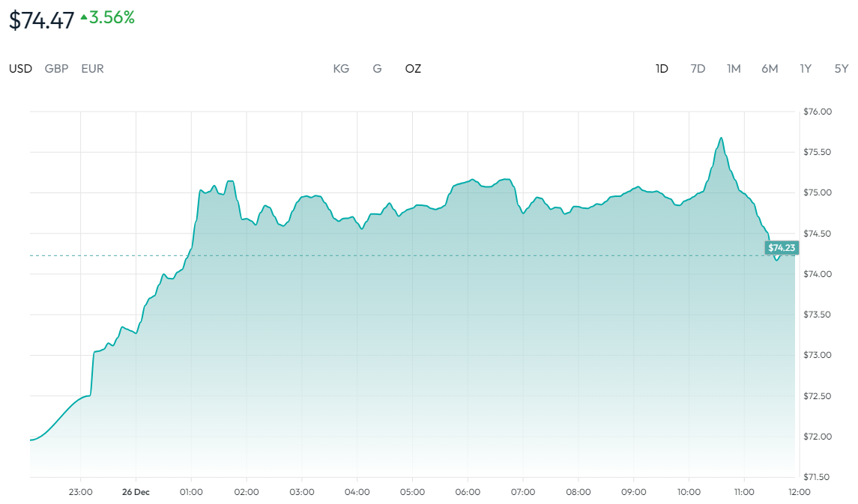
Task: Click the $72.00 price axis label
Action: [x=817, y=437]
